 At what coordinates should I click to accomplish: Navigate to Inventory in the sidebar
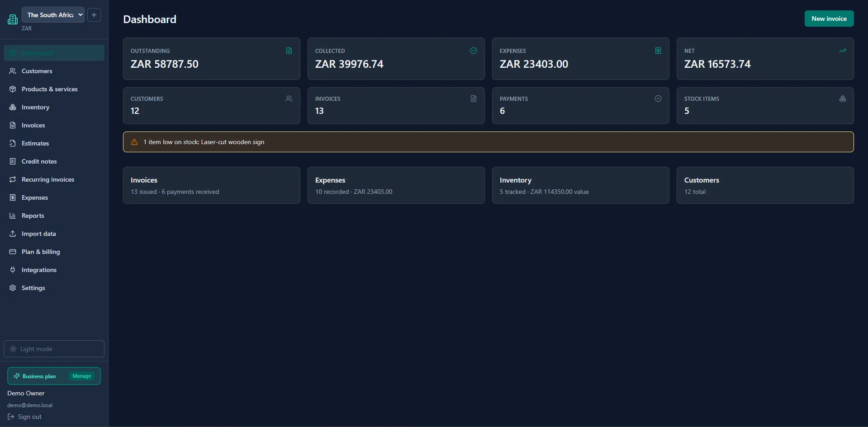[54, 107]
